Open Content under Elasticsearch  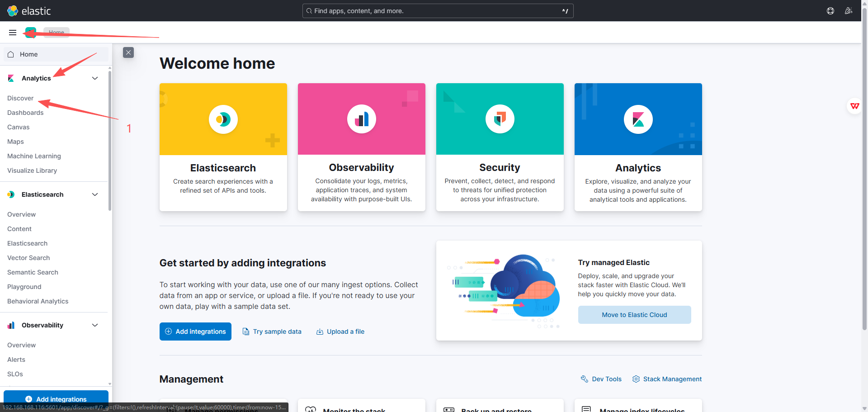19,229
